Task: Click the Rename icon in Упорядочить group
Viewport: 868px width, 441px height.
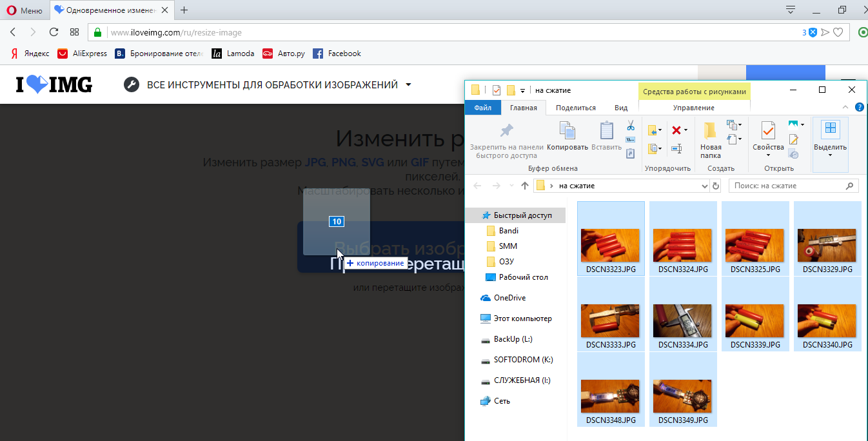Action: (676, 149)
